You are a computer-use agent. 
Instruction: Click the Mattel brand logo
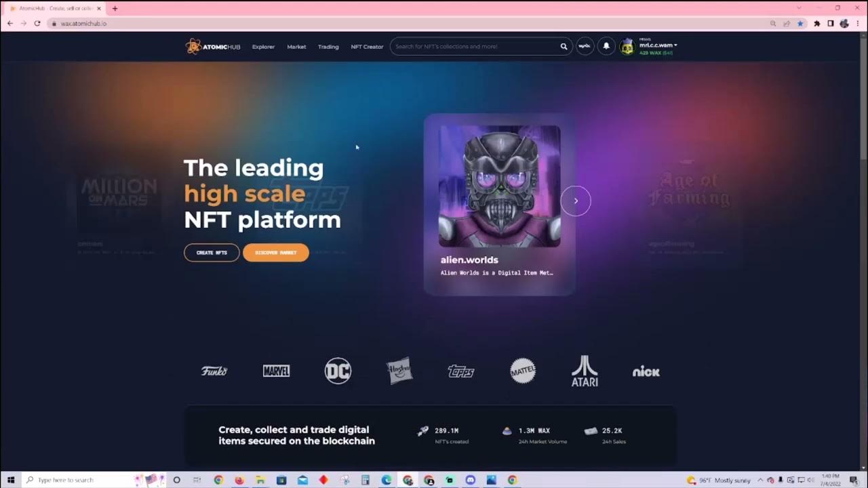[x=523, y=371]
